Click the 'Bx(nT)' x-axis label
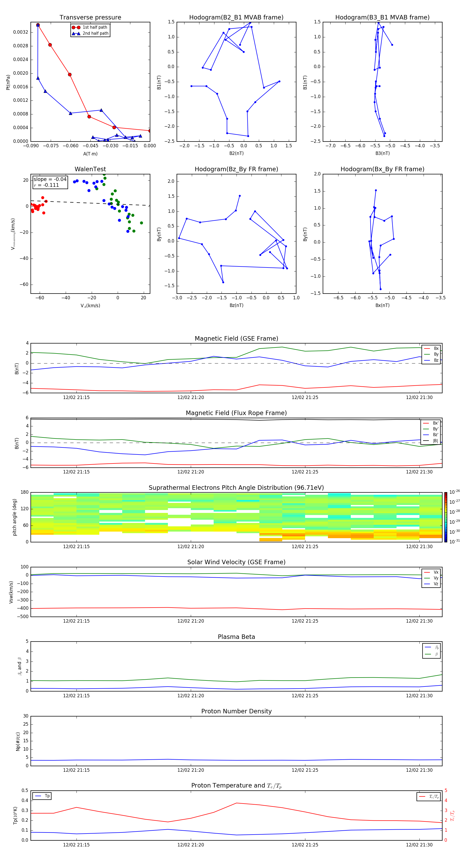473x868 pixels. pos(382,305)
